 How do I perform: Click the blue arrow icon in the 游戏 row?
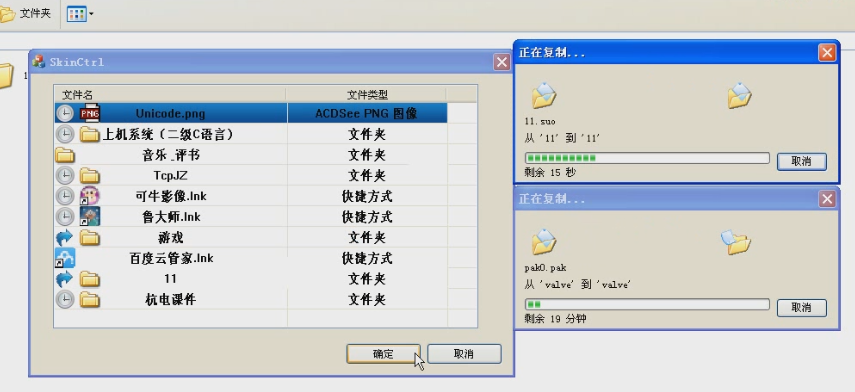64,237
